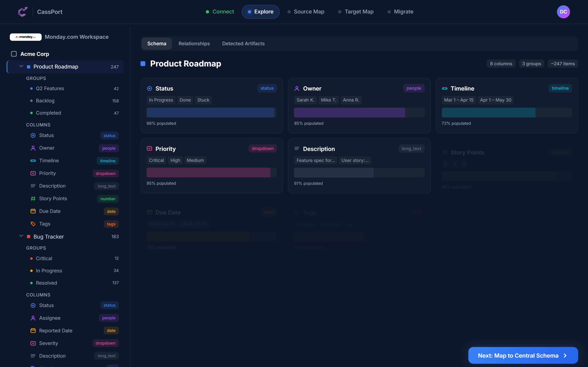Click the Tags label icon in sidebar
Viewport: 588px width, 367px height.
pos(33,224)
